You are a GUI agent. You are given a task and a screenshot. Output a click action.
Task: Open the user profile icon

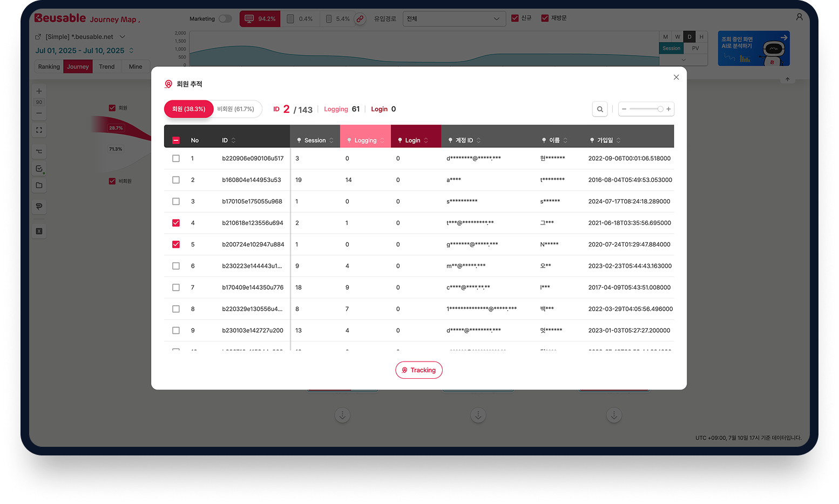click(x=799, y=17)
